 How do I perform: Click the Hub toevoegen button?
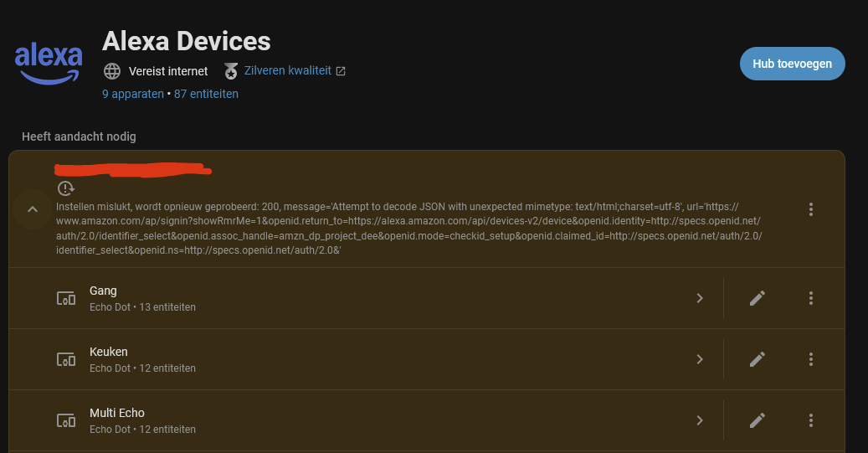coord(792,64)
